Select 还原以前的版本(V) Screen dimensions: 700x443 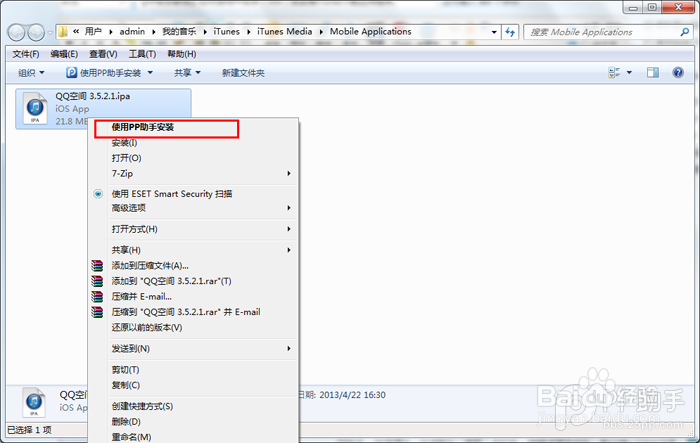tap(147, 328)
